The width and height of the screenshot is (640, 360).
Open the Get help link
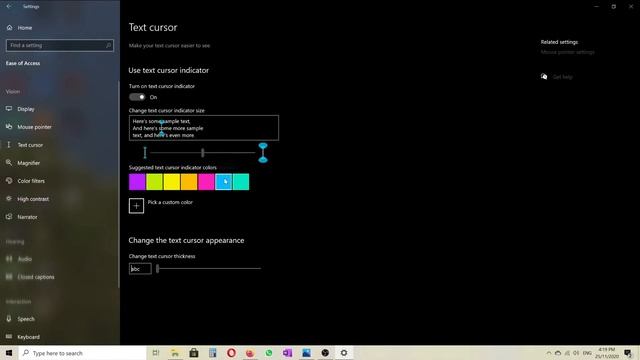[562, 77]
